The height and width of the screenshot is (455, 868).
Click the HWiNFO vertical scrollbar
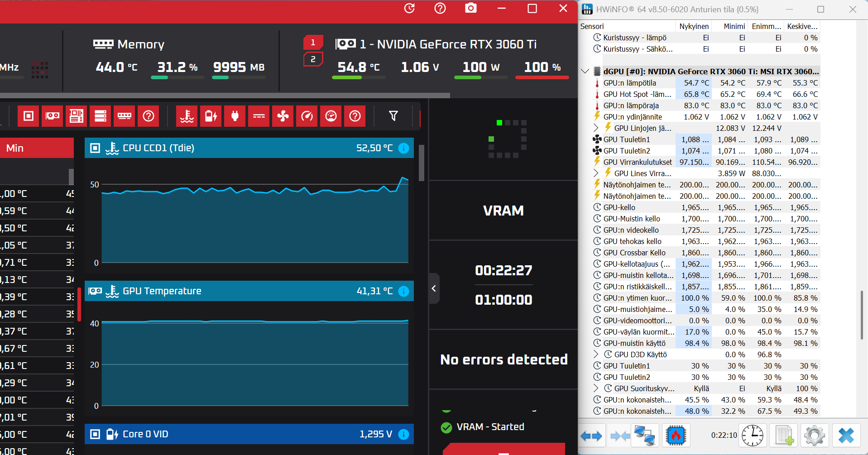tap(862, 315)
